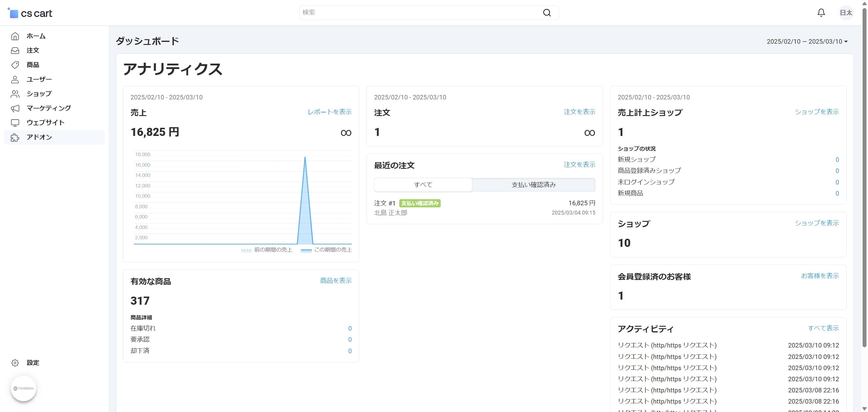Image resolution: width=868 pixels, height=412 pixels.
Task: Click the 注文 inbox icon
Action: click(15, 51)
